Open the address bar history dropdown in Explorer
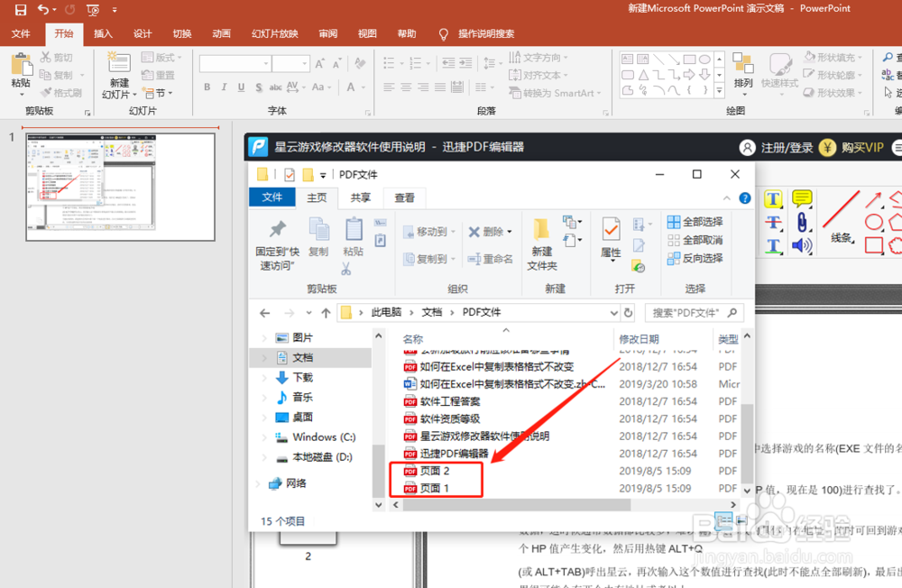The width and height of the screenshot is (902, 588). tap(613, 312)
